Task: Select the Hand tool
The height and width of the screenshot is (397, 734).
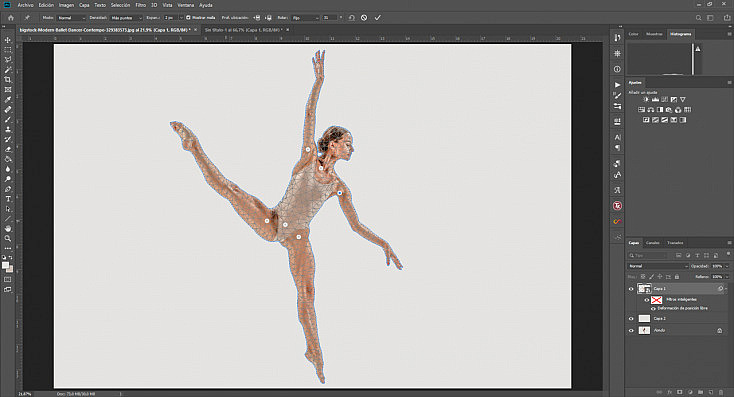Action: point(8,228)
